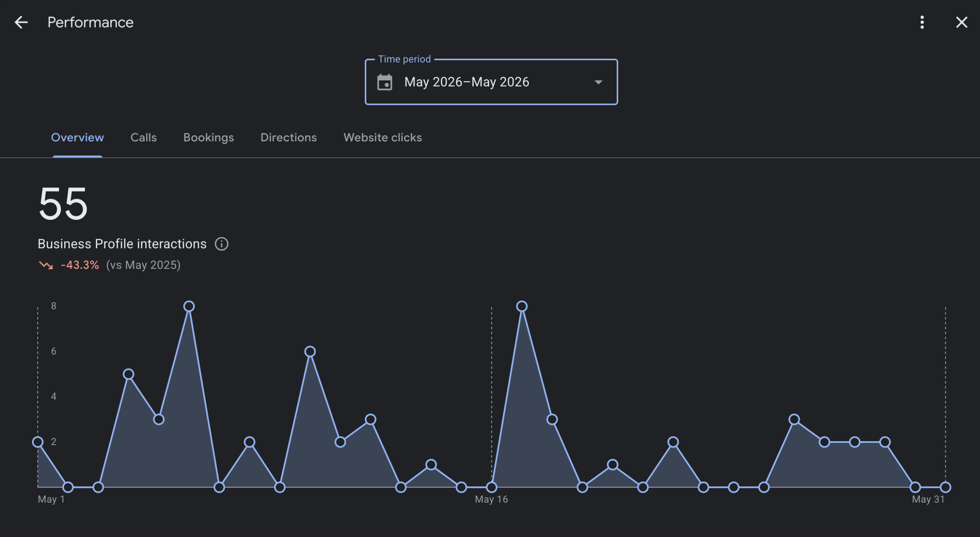Image resolution: width=980 pixels, height=537 pixels.
Task: Click the Performance page title
Action: tap(91, 22)
